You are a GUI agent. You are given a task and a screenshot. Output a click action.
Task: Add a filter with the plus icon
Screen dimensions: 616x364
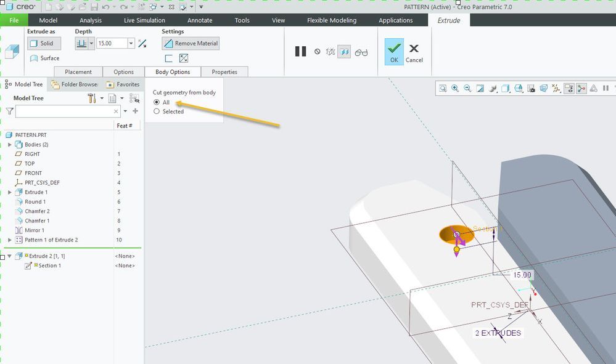click(135, 111)
